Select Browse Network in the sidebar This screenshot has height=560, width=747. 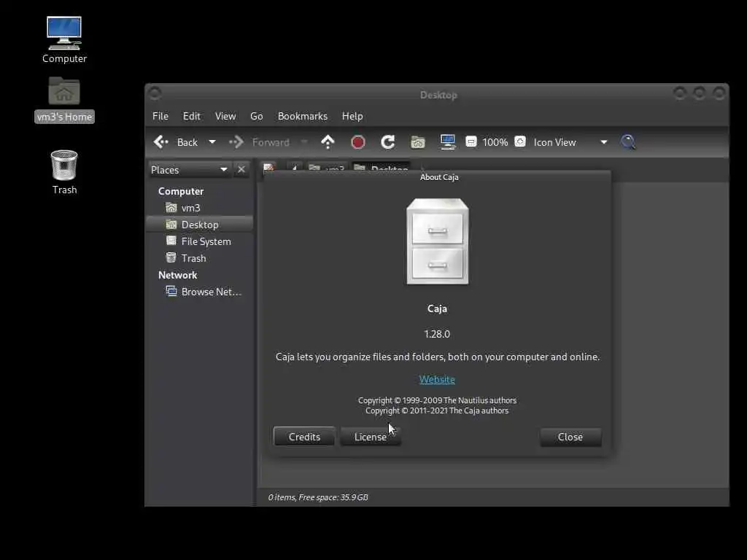coord(200,292)
